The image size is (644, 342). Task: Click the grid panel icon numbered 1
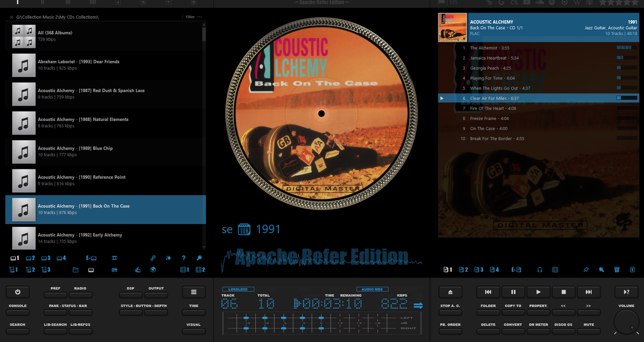click(185, 270)
